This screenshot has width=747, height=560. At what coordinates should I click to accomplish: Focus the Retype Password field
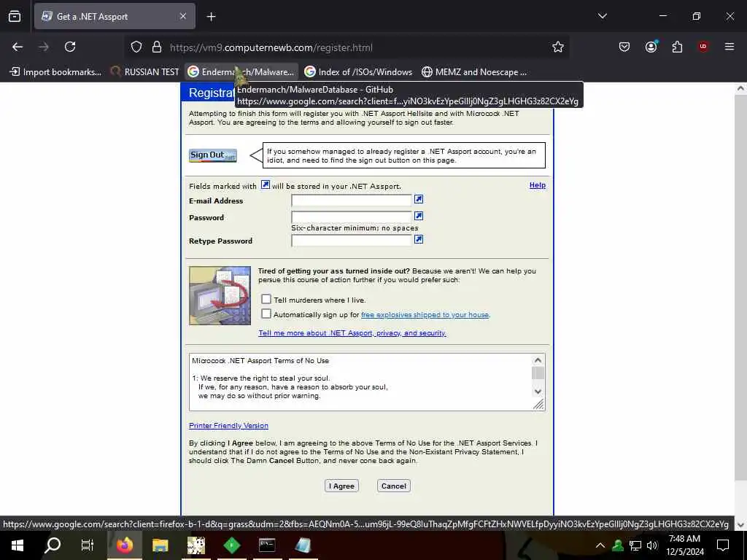[x=352, y=241]
